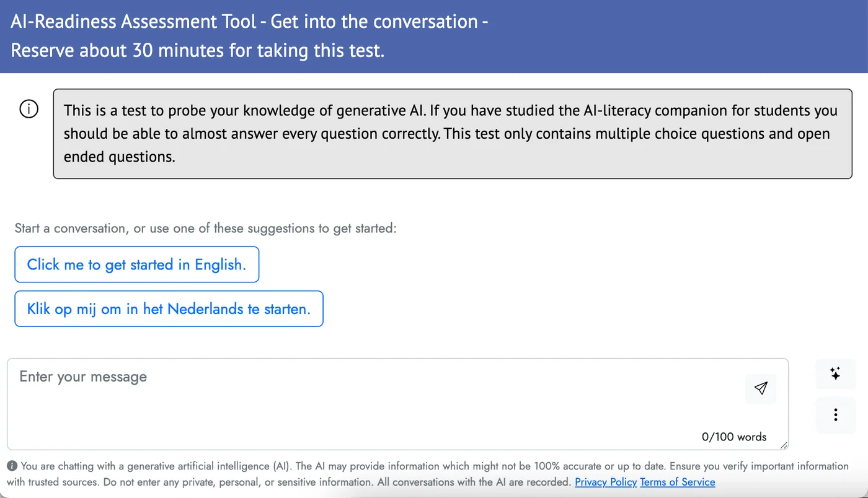Image resolution: width=868 pixels, height=498 pixels.
Task: Focus the 'Enter your message' text box
Action: (397, 404)
